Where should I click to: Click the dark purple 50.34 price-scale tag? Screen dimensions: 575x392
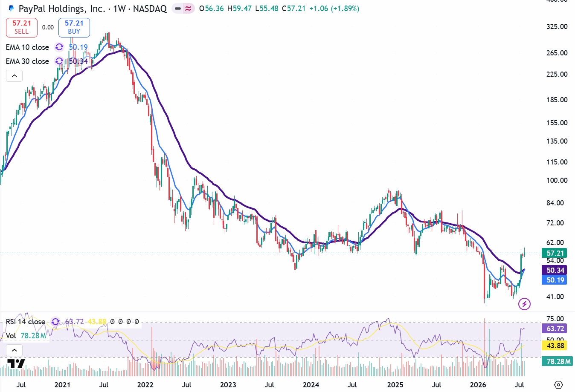(554, 270)
